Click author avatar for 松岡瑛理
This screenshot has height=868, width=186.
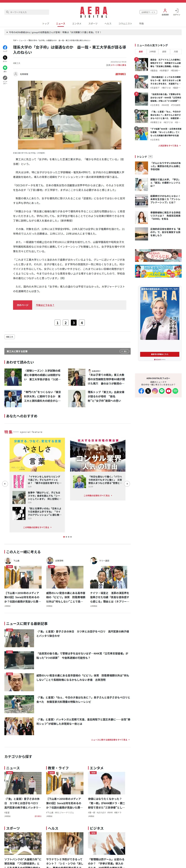(15, 74)
